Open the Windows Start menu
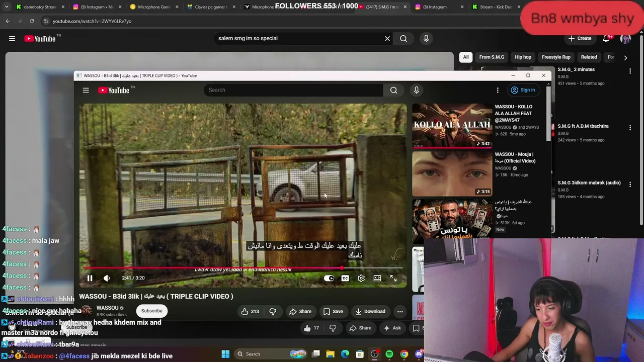 click(225, 354)
